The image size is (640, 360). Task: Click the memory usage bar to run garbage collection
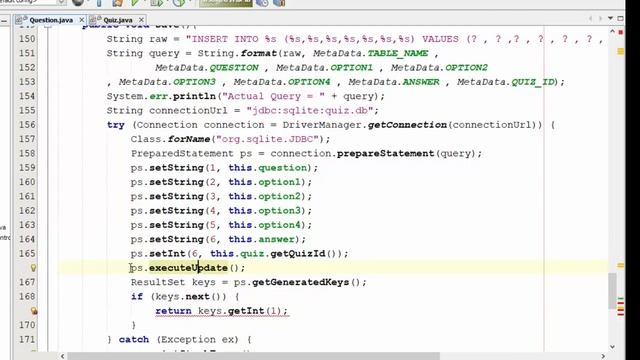tap(226, 3)
